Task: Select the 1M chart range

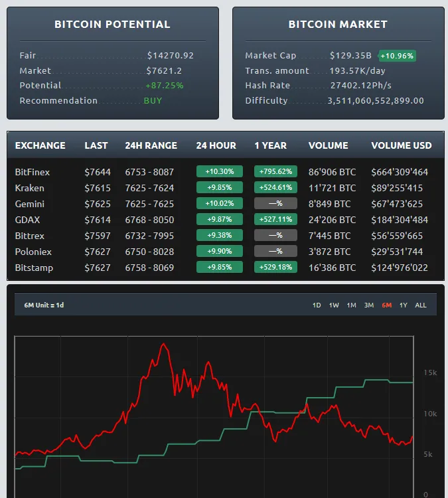Action: coord(352,305)
